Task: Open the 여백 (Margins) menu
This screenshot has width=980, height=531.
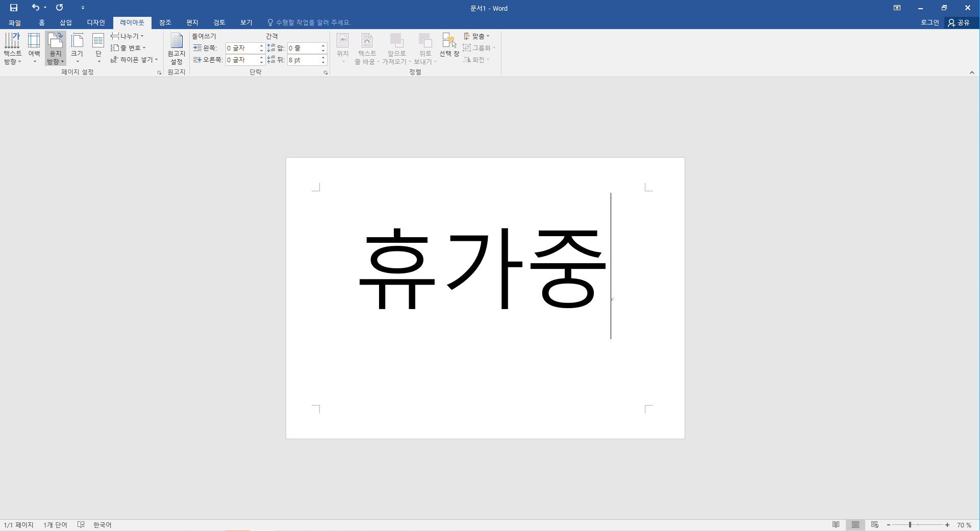Action: 34,48
